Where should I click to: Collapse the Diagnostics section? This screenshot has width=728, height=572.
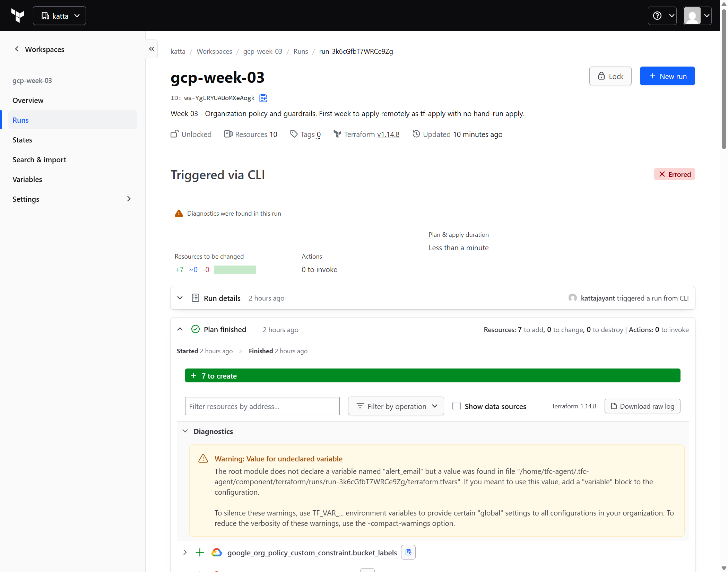(185, 431)
